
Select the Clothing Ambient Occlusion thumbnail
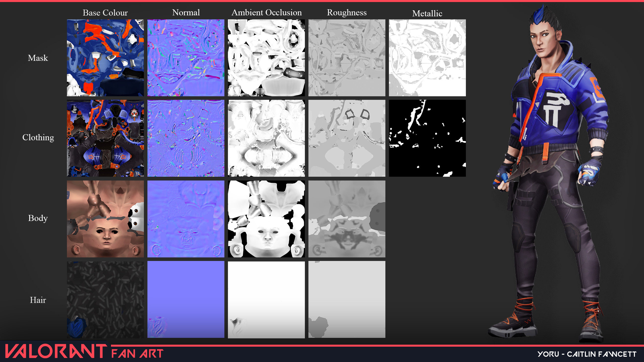[266, 138]
